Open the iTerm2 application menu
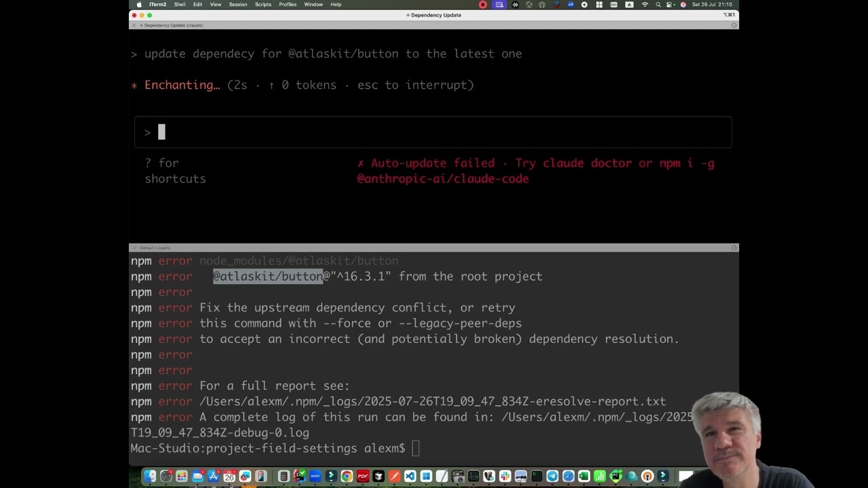Screen dimensions: 868x488 point(158,5)
